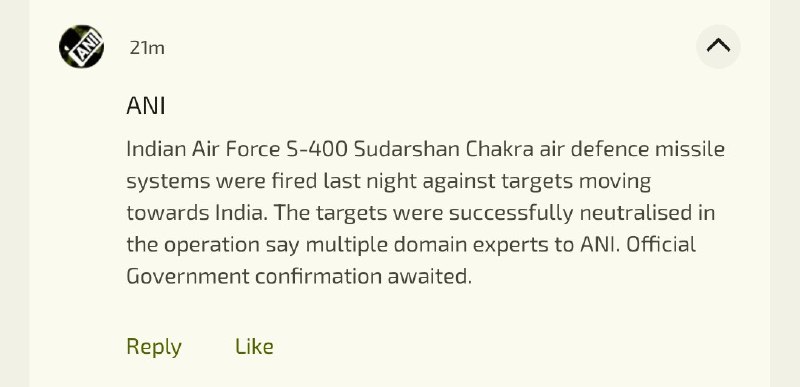Click the circular button behind the chevron
Image resolution: width=800 pixels, height=387 pixels.
tap(718, 46)
